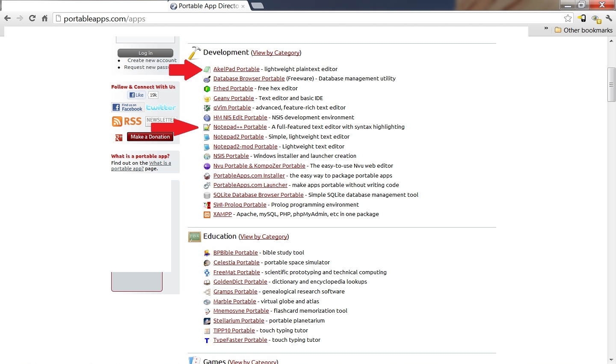
Task: Click the Frhed Portable green icon
Action: click(207, 89)
